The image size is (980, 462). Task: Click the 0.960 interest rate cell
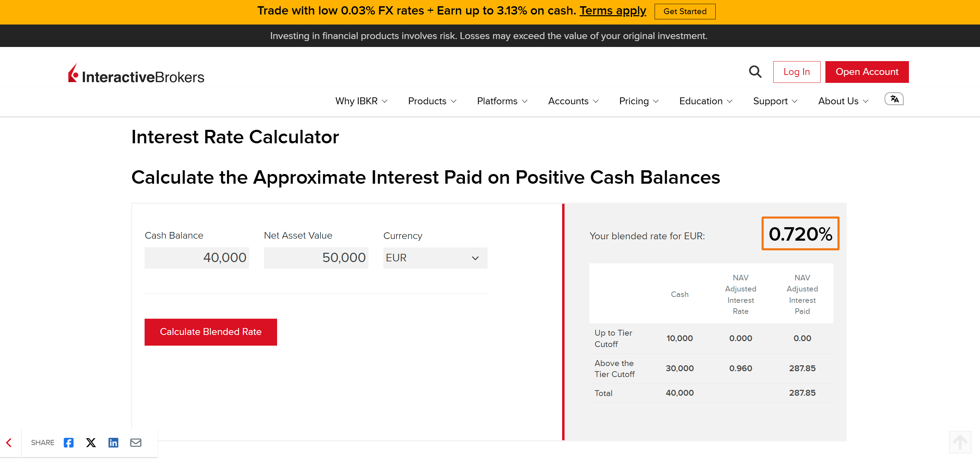[x=740, y=368]
